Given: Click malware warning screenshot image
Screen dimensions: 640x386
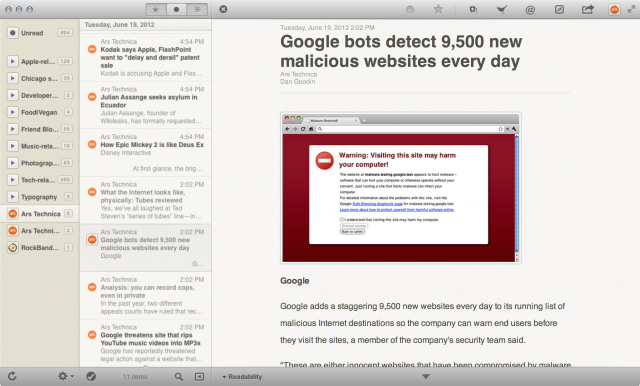Looking at the screenshot, I should coord(401,188).
